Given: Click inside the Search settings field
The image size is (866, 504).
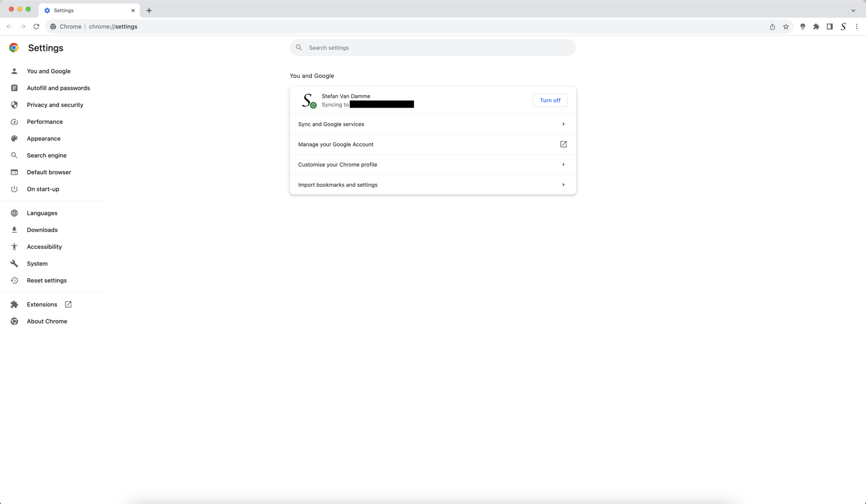Looking at the screenshot, I should pos(432,47).
